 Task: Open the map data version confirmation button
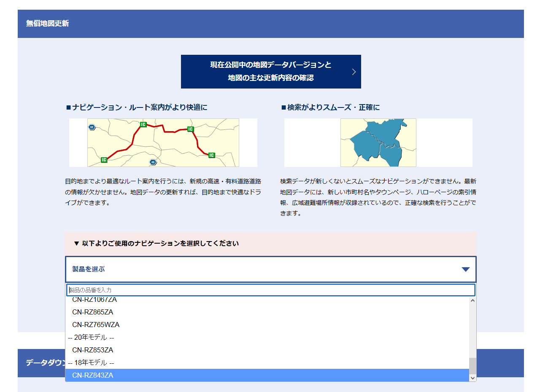(x=271, y=72)
